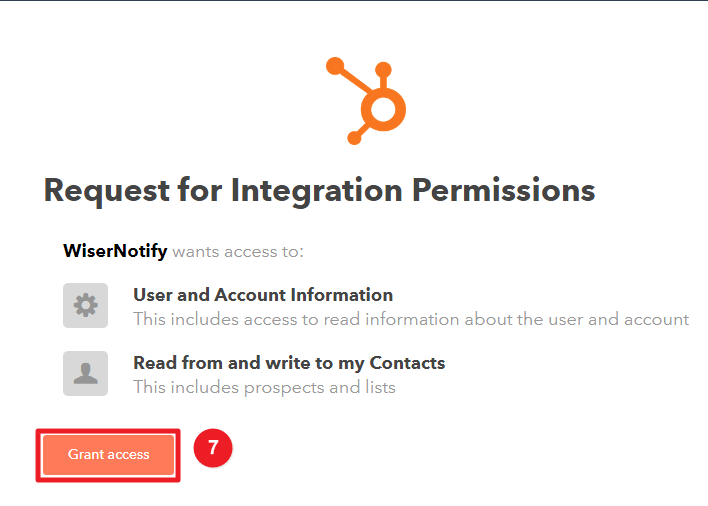708x506 pixels.
Task: Click the text This includes prospects and lists
Action: 264,387
